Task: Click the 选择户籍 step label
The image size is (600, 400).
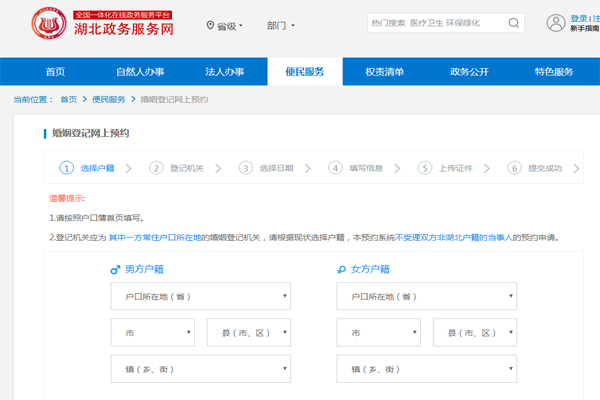Action: (x=97, y=168)
